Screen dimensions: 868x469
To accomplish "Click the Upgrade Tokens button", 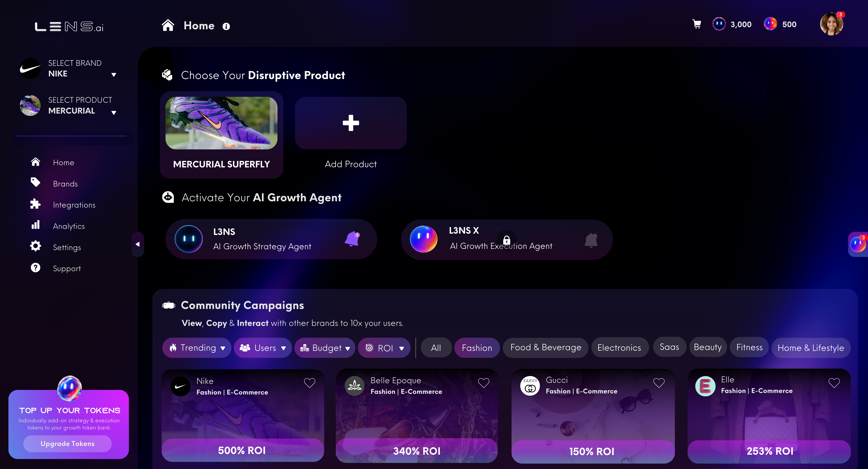I will coord(67,443).
